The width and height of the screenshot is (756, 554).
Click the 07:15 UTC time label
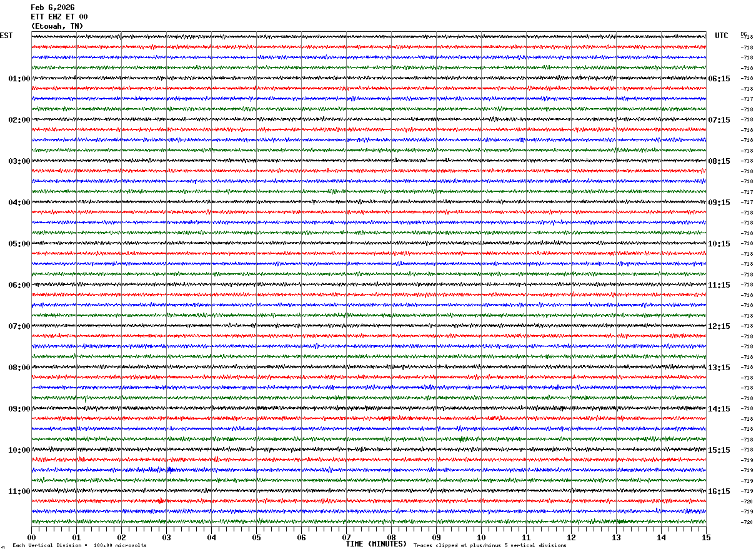tap(719, 120)
